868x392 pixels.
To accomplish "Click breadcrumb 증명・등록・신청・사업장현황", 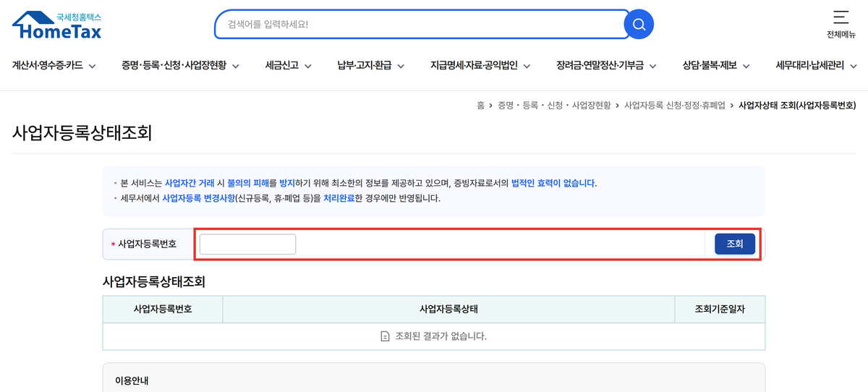I will coord(554,106).
